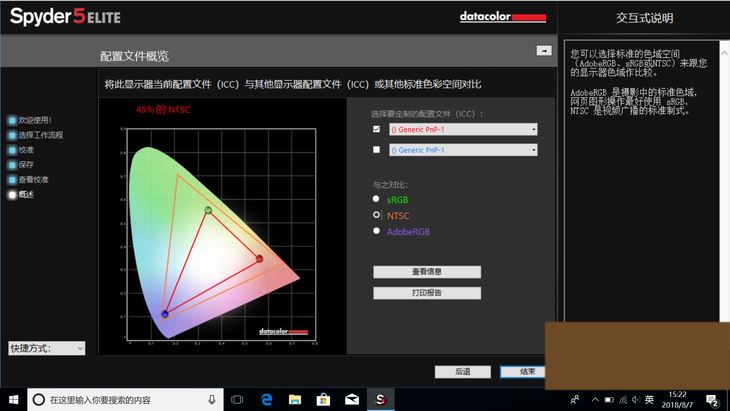
Task: Go to the 选择工作流程 step label
Action: pos(41,135)
